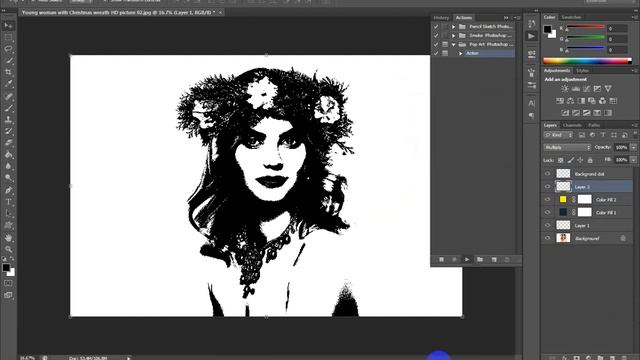Screen dimensions: 640x360
Task: Filter layers by type layers icon
Action: [x=603, y=135]
